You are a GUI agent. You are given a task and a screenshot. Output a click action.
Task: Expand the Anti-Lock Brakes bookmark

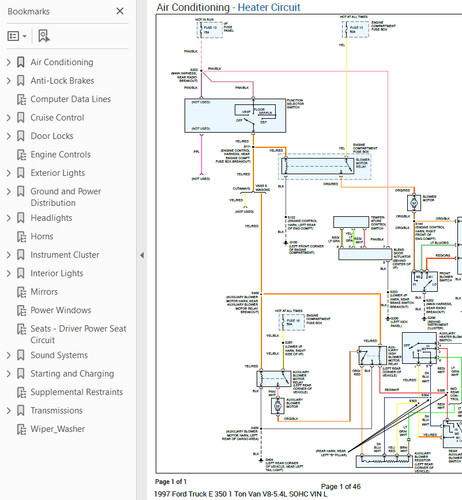(9, 81)
